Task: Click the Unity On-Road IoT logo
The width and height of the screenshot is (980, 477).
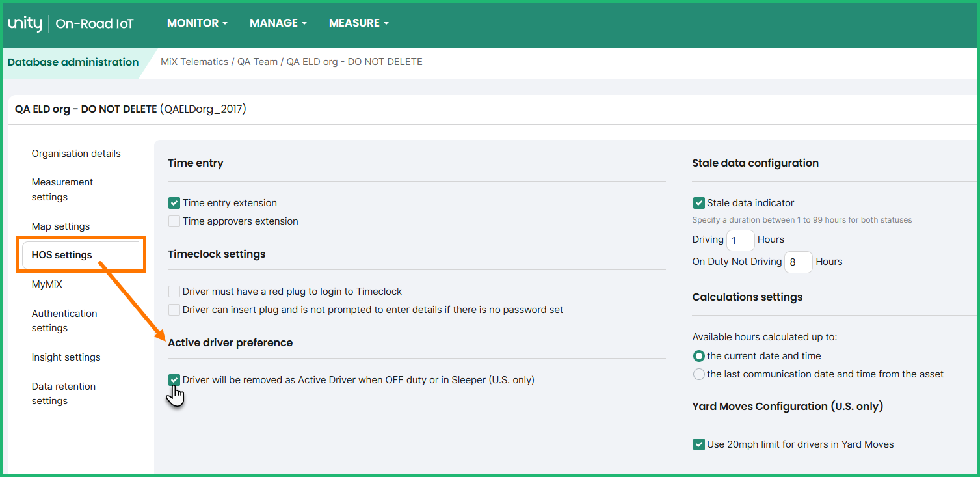Action: pyautogui.click(x=71, y=23)
